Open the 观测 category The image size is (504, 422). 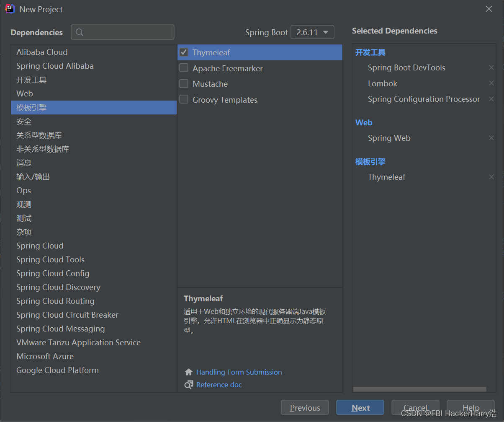pos(94,204)
